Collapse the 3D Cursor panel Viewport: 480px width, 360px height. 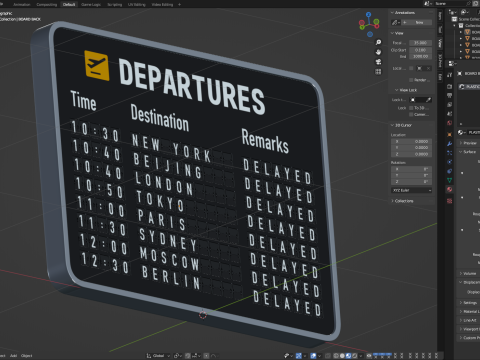(x=392, y=125)
